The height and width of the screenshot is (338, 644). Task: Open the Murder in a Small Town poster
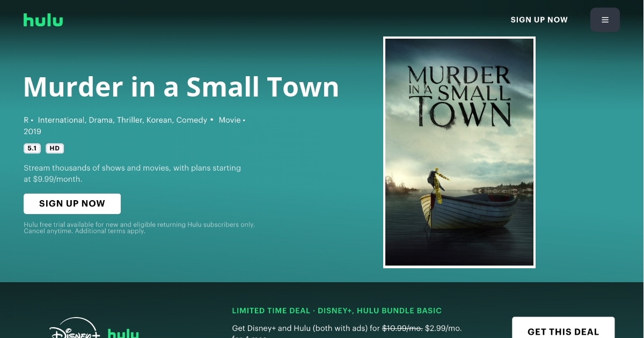[x=459, y=152]
